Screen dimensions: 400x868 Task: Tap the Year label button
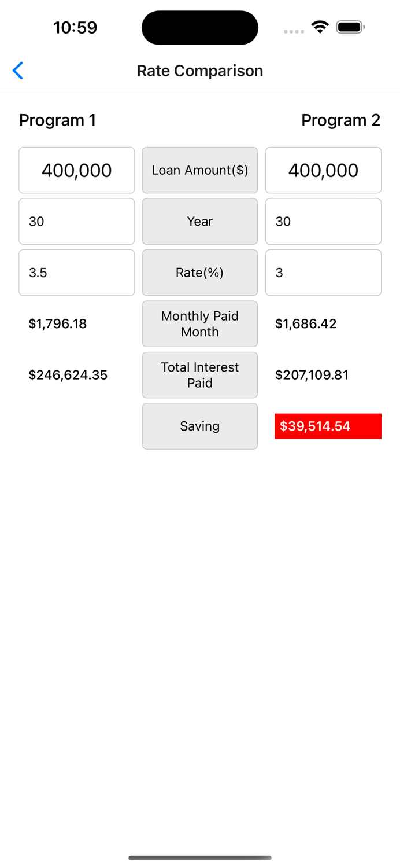[200, 221]
